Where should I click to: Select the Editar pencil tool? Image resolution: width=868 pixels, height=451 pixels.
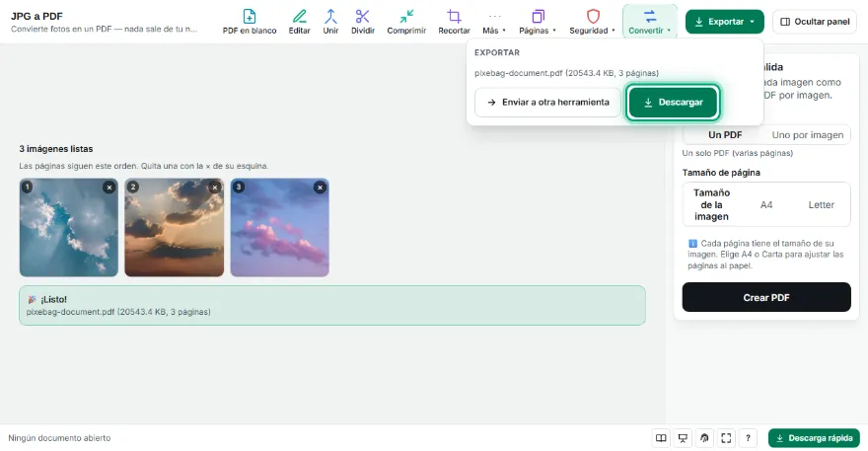pos(299,22)
